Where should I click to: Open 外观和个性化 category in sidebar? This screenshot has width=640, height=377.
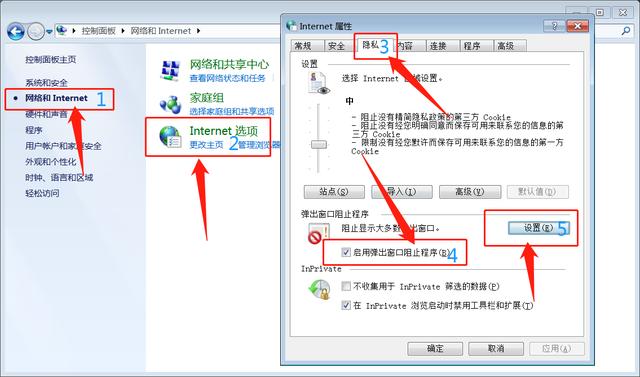(x=51, y=162)
